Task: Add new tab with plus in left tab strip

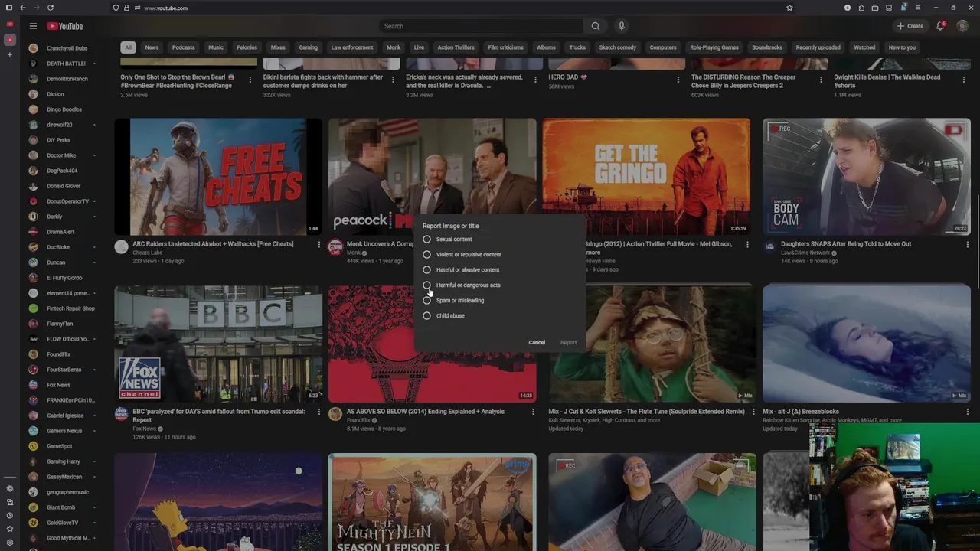Action: pos(10,54)
